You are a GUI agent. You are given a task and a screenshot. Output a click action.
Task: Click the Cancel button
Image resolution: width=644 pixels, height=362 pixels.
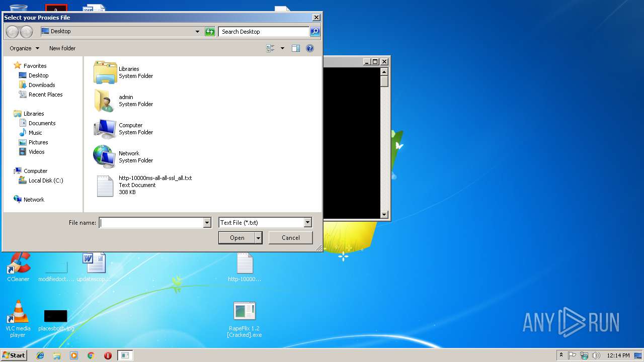[291, 238]
